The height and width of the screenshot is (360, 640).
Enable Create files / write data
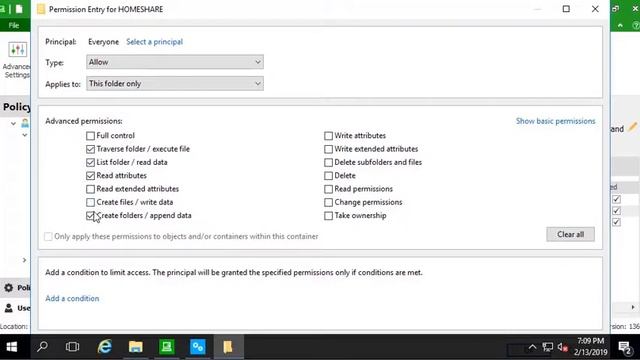(x=90, y=202)
